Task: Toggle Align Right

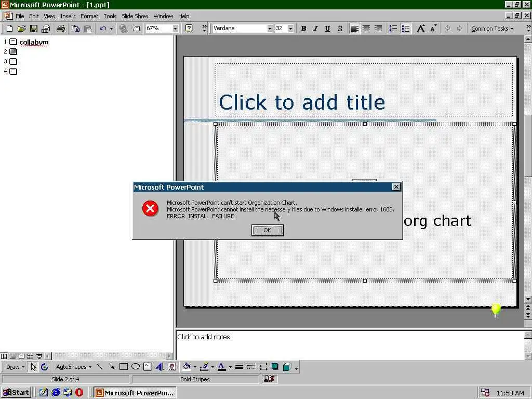Action: (x=378, y=29)
